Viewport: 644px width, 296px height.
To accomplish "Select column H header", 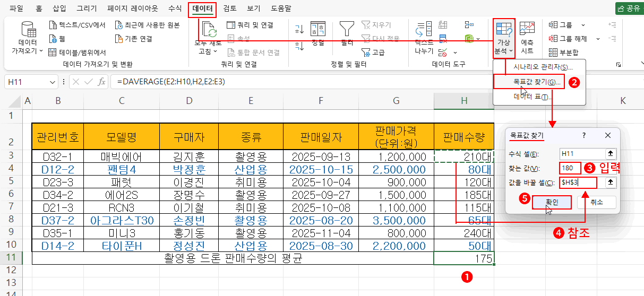I will pos(464,101).
